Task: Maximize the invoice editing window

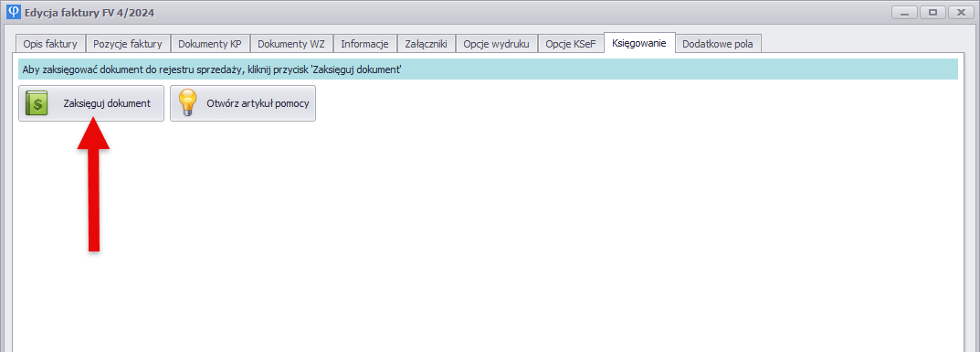Action: click(x=933, y=12)
